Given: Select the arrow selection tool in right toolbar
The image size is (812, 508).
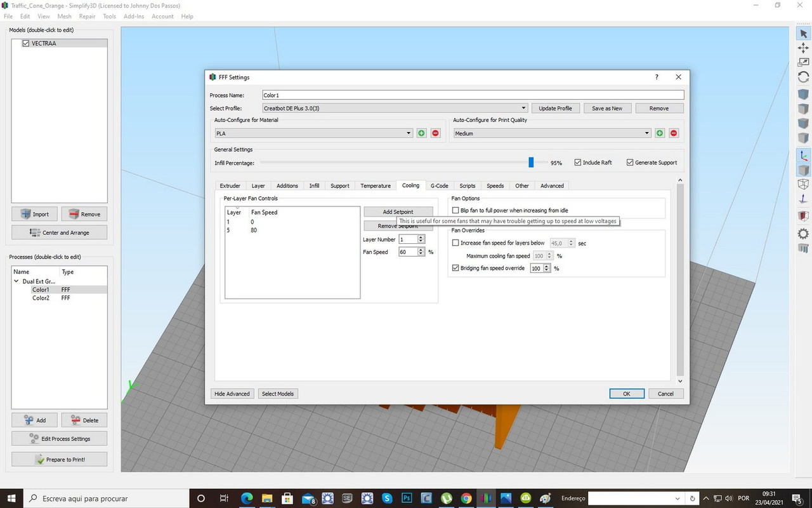Looking at the screenshot, I should (803, 33).
